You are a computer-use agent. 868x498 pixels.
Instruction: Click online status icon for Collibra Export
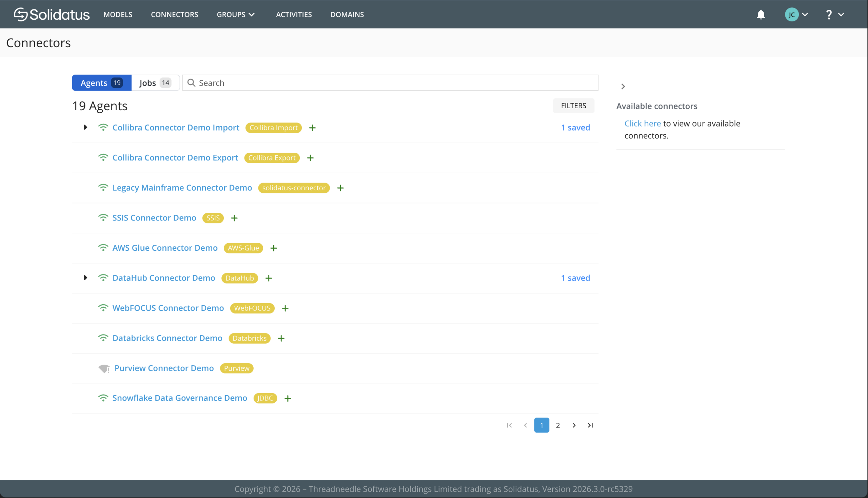point(103,157)
